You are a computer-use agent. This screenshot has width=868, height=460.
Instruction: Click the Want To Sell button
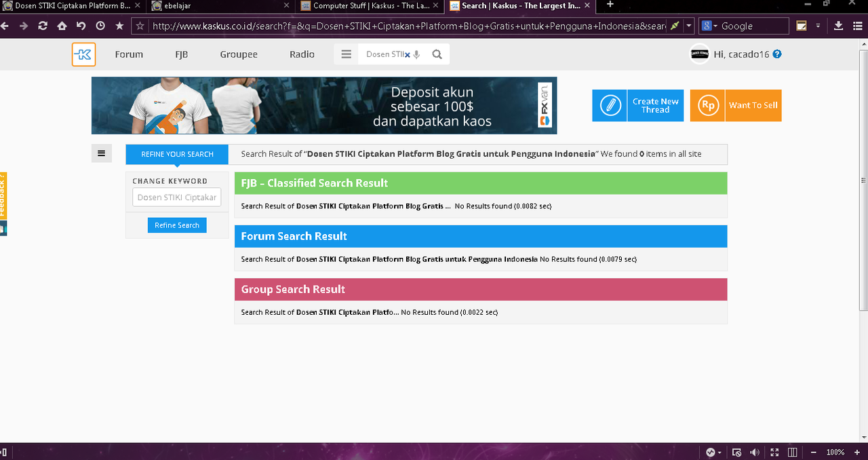[x=736, y=105]
